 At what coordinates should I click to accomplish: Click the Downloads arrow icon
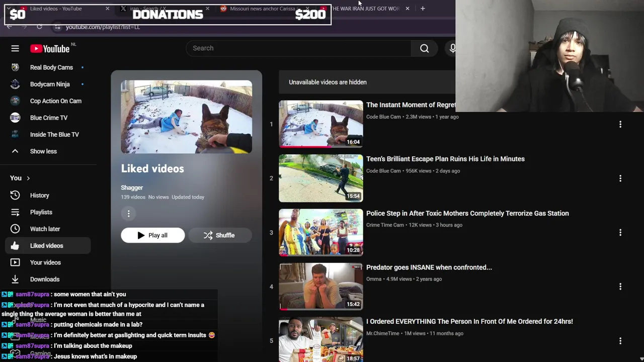15,279
